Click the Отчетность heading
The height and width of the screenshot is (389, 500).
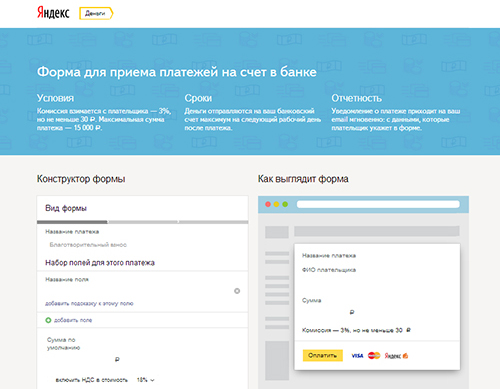(357, 98)
